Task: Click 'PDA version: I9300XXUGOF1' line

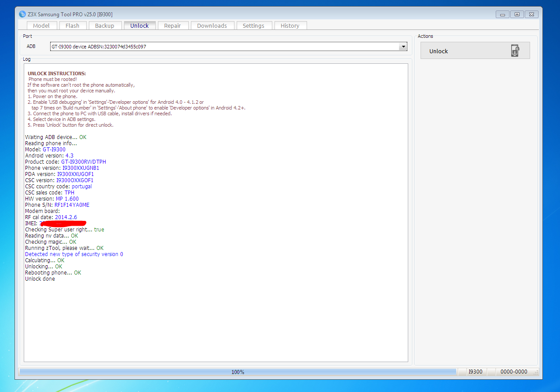Action: (59, 174)
